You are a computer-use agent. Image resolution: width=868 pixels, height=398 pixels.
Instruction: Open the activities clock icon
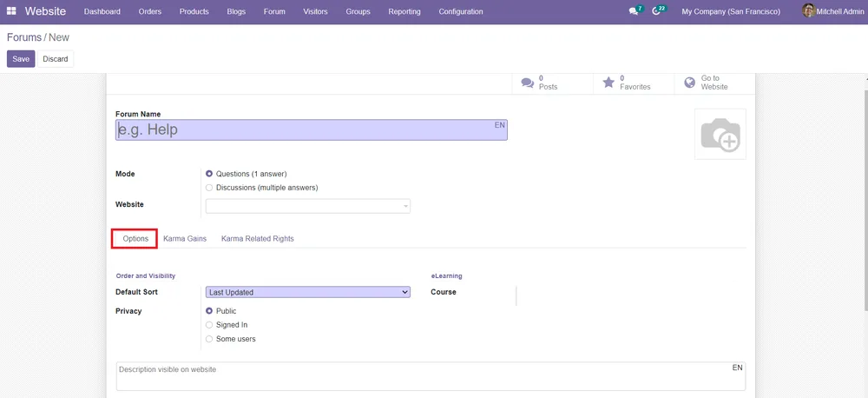(656, 11)
